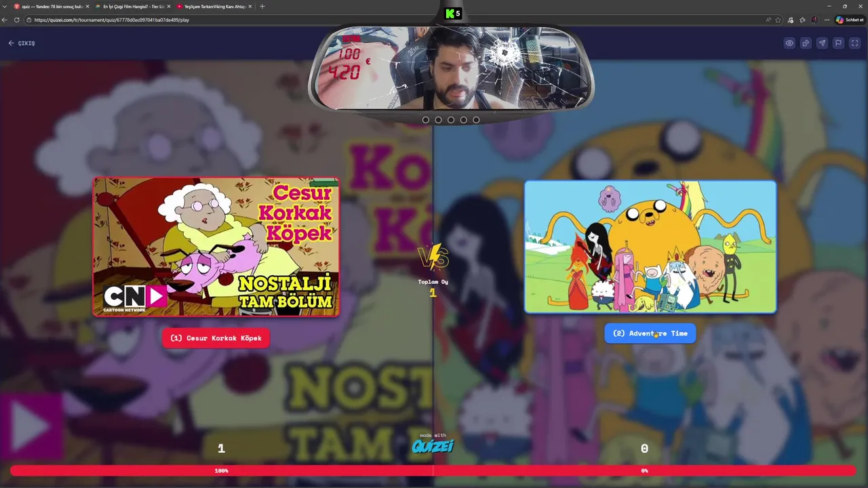The width and height of the screenshot is (868, 488).
Task: Select the first dot under the mirror overlay
Action: point(426,120)
